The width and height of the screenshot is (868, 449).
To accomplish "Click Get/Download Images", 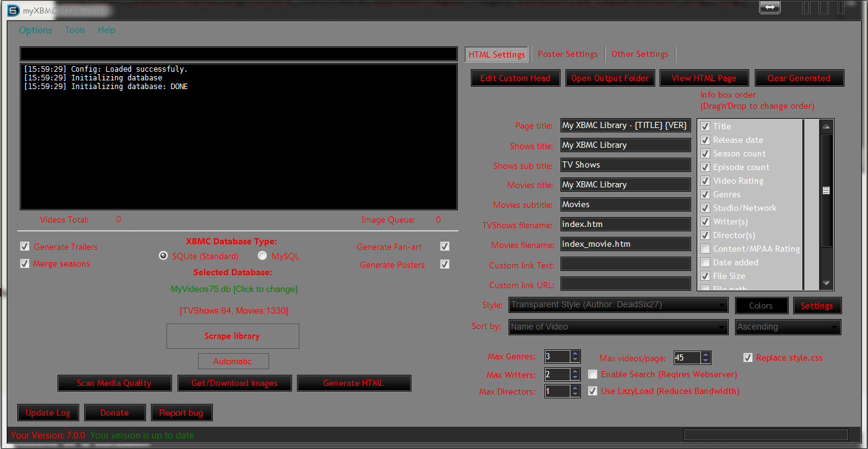I will pos(234,383).
